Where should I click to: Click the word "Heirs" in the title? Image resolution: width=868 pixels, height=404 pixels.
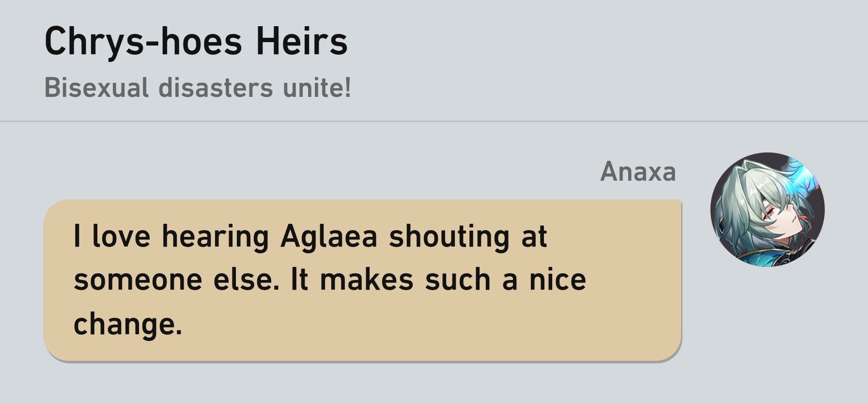point(301,42)
